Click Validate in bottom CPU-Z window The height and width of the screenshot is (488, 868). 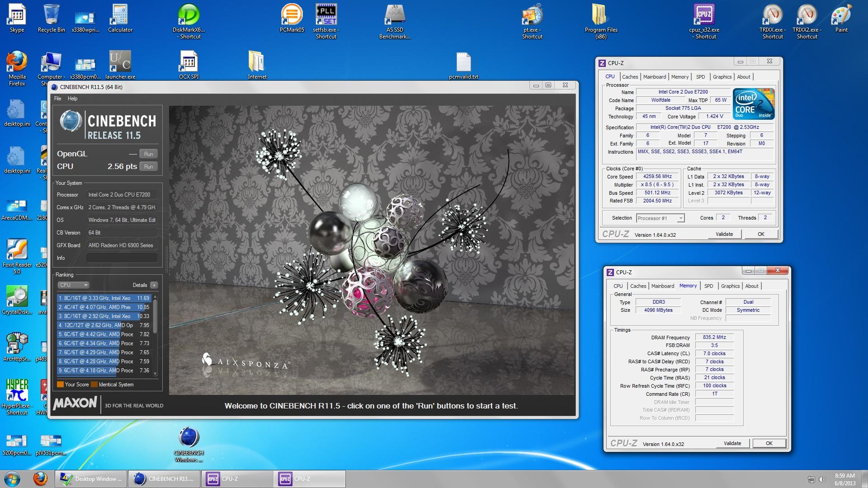(732, 443)
